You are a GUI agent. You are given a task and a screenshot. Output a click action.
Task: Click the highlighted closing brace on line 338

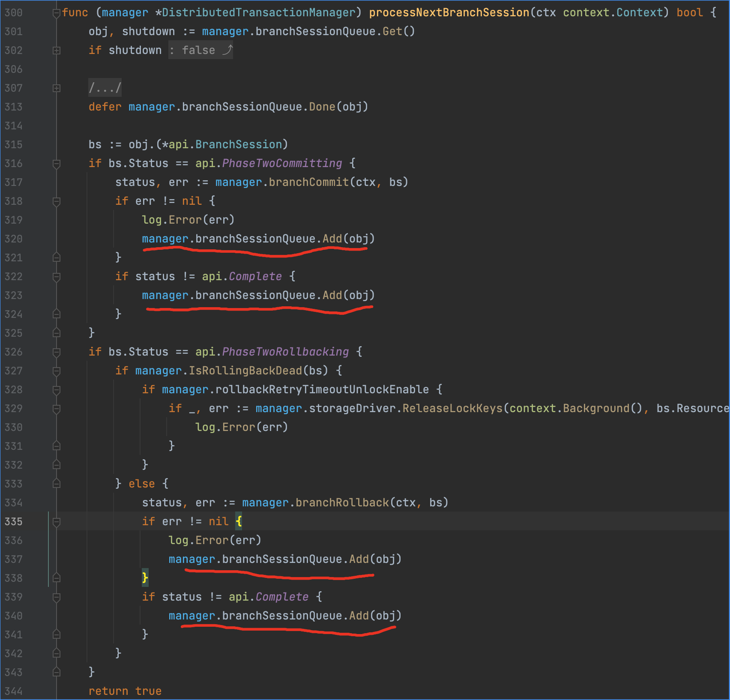point(145,578)
